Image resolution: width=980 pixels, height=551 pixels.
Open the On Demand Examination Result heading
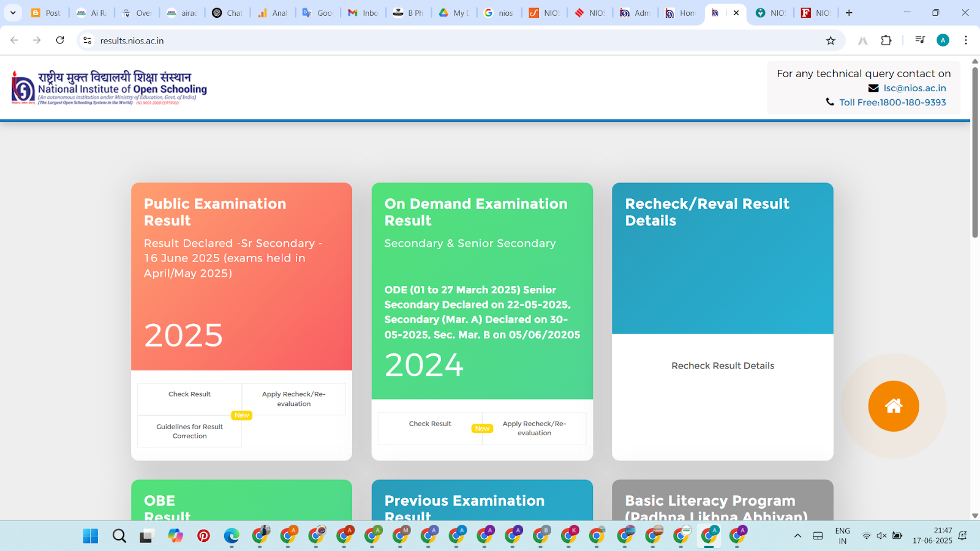pyautogui.click(x=476, y=212)
